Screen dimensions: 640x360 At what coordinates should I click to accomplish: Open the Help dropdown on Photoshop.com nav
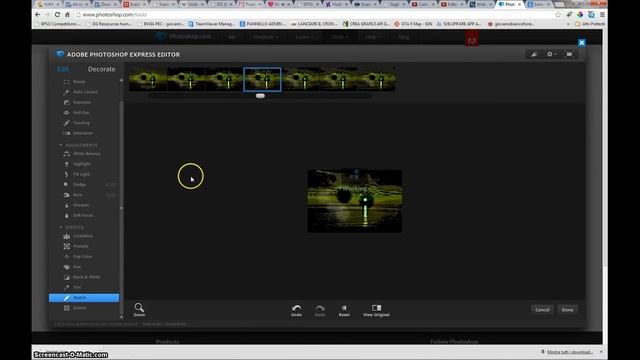coord(373,37)
